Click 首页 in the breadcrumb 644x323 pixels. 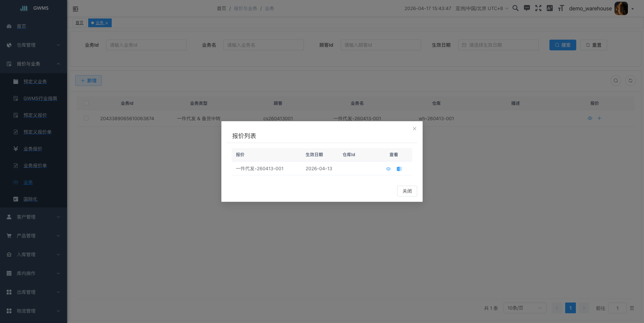point(221,8)
